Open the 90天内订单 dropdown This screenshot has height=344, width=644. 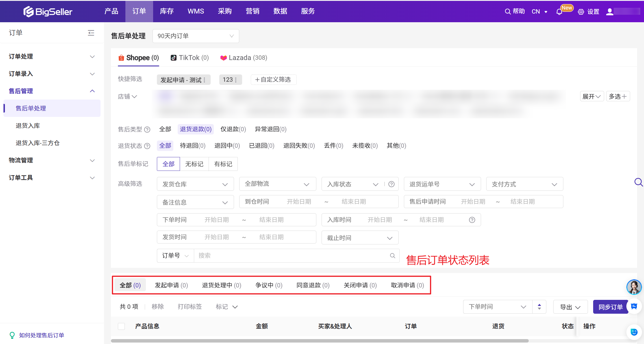coord(196,36)
